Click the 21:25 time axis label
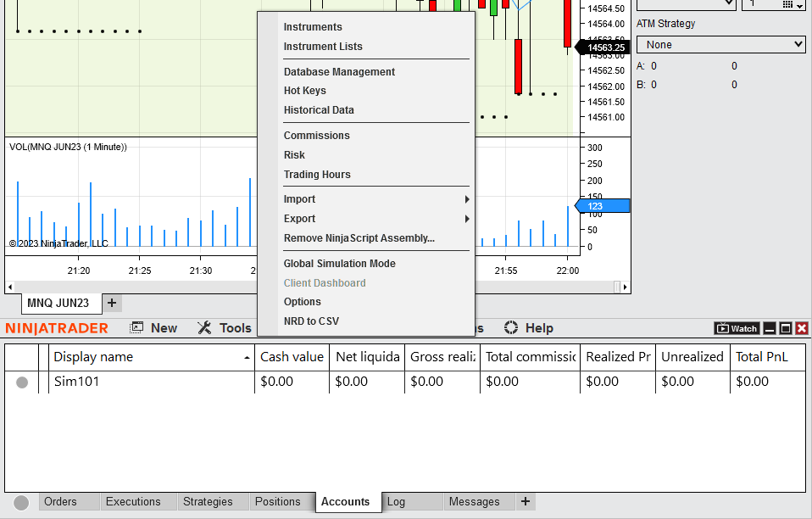812x519 pixels. [x=140, y=271]
